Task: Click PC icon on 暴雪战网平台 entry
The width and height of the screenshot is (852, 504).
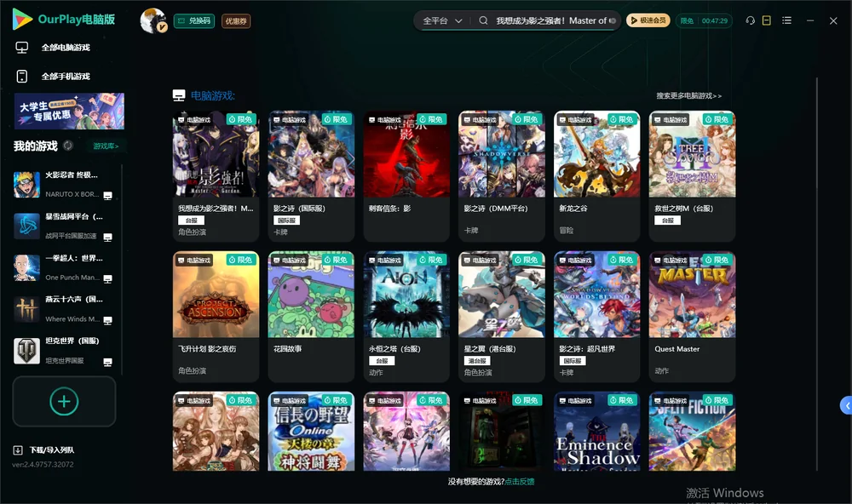Action: pos(107,238)
